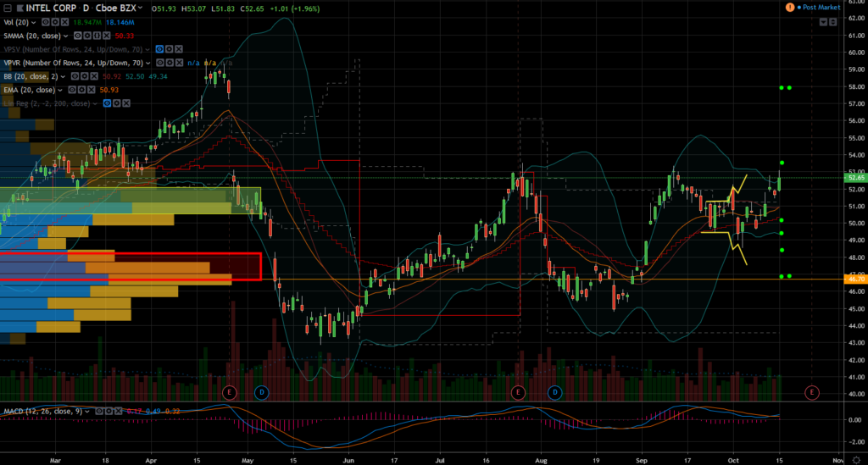The width and height of the screenshot is (868, 465).
Task: Expand VPVR dropdown chevron
Action: (148, 63)
